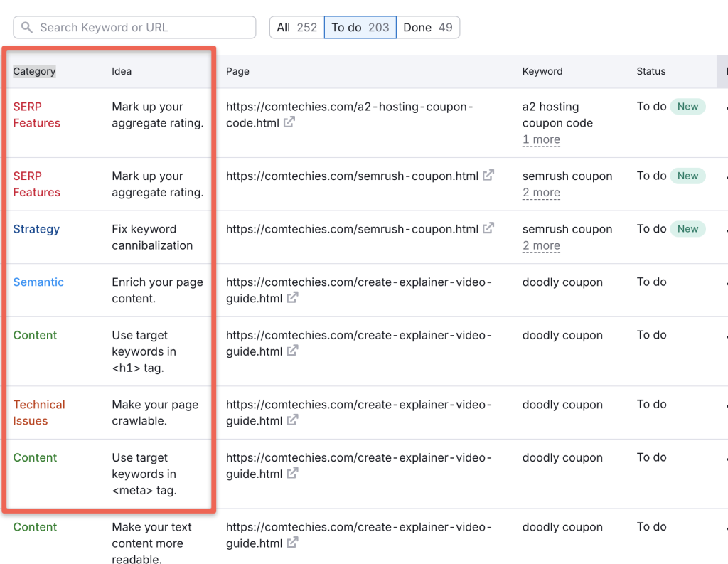Sort the list by the Category column
Viewport: 728px width, 564px height.
click(x=34, y=71)
